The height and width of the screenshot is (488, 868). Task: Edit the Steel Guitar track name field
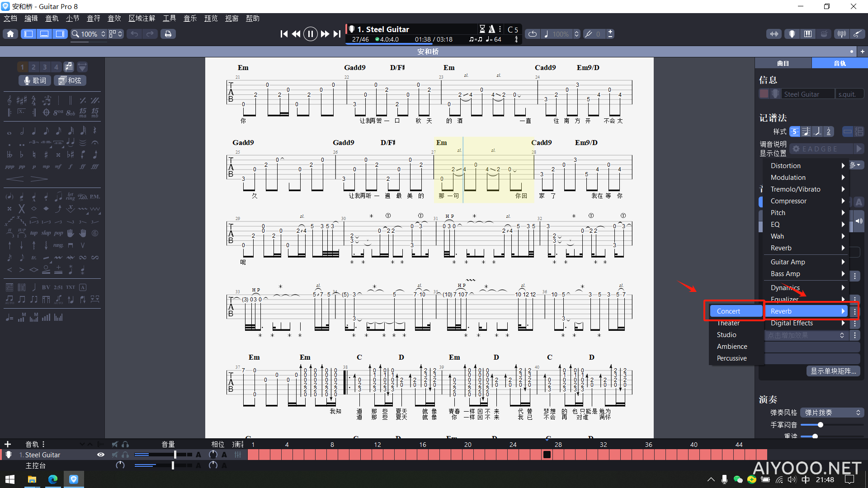(x=808, y=94)
